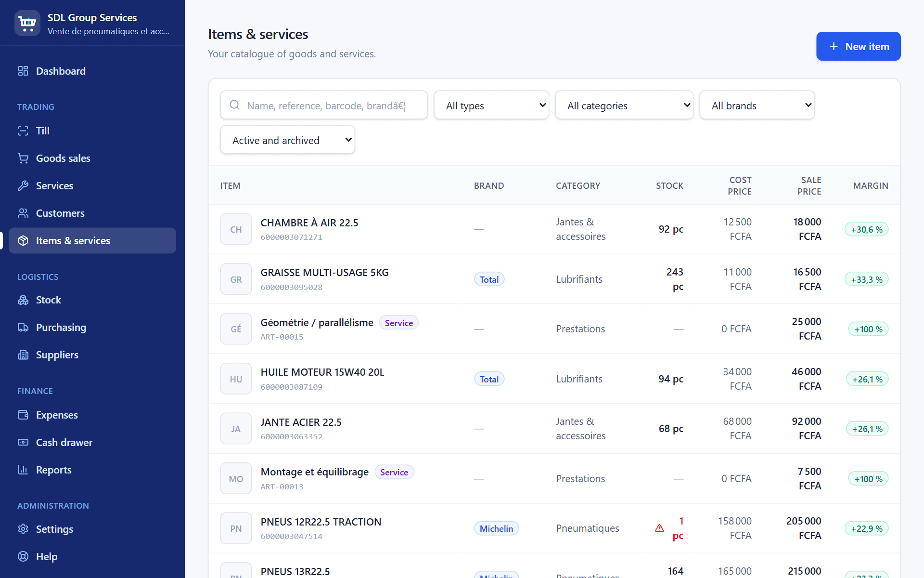Click the Reports chart icon
Image resolution: width=924 pixels, height=578 pixels.
[23, 470]
